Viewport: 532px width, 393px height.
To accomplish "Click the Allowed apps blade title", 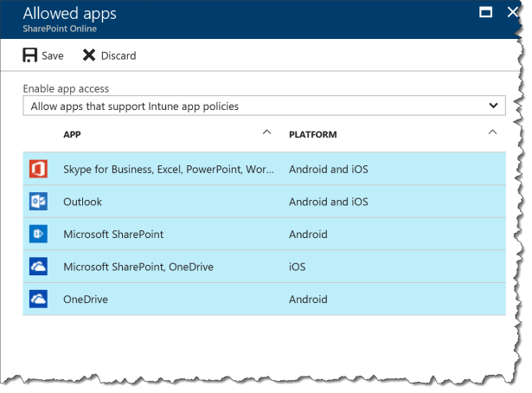I will (69, 14).
